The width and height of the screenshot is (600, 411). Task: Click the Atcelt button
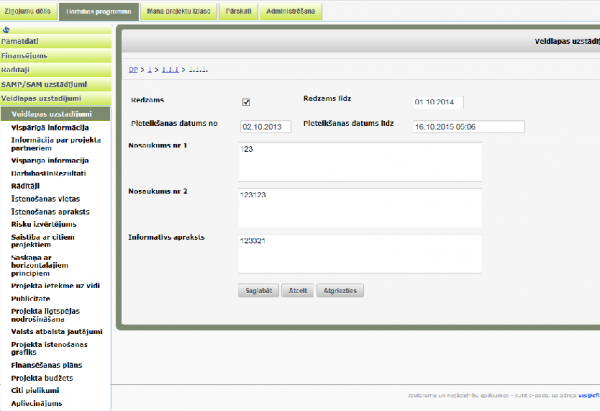(296, 291)
